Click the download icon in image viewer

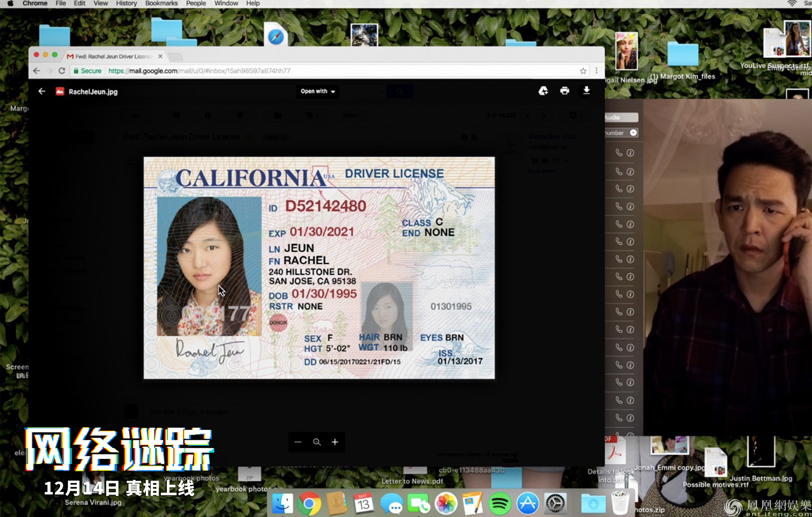[586, 90]
